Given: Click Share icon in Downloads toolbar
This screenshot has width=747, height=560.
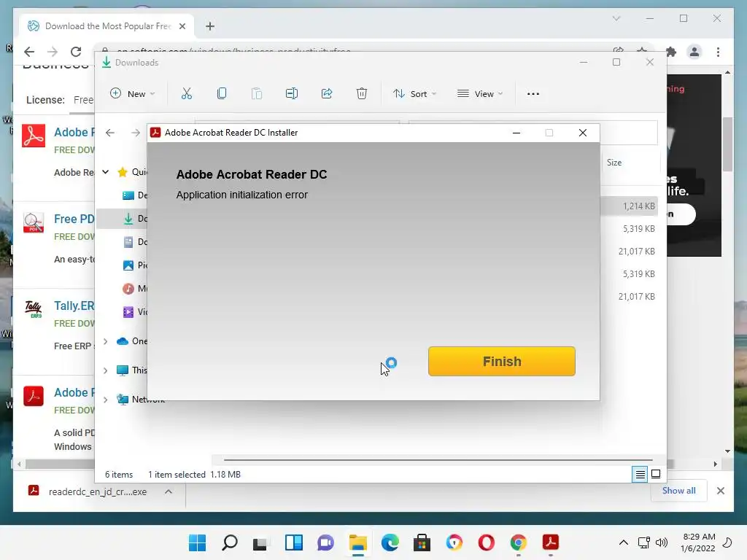Looking at the screenshot, I should [327, 93].
